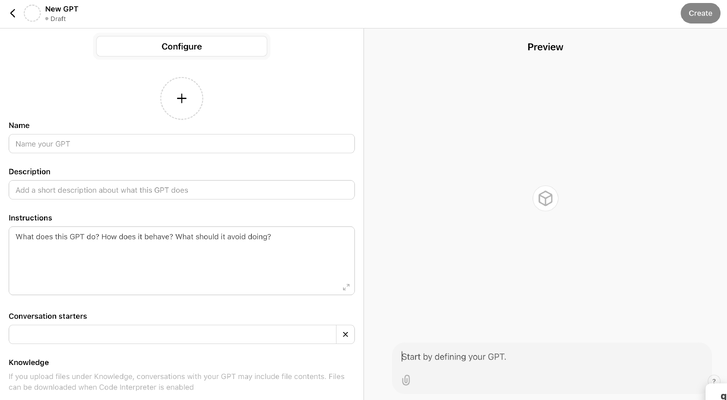Attach a file using the paperclip icon
The image size is (727, 400).
pos(406,380)
